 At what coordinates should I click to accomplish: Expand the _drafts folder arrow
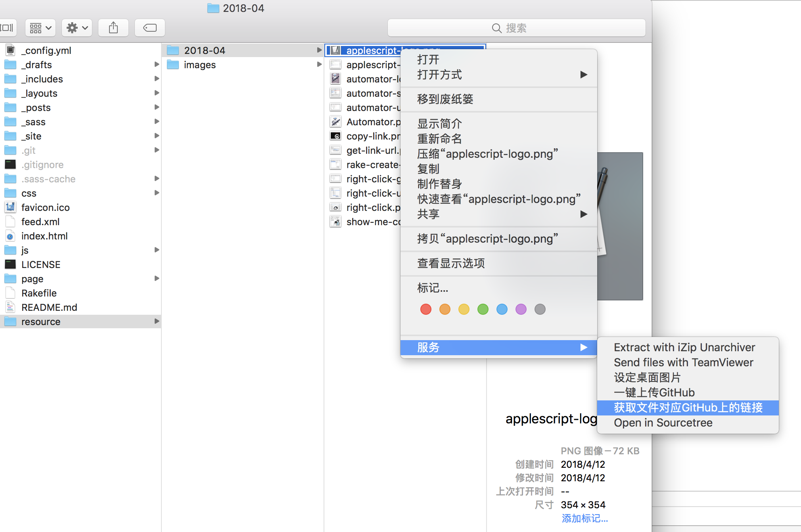(157, 65)
